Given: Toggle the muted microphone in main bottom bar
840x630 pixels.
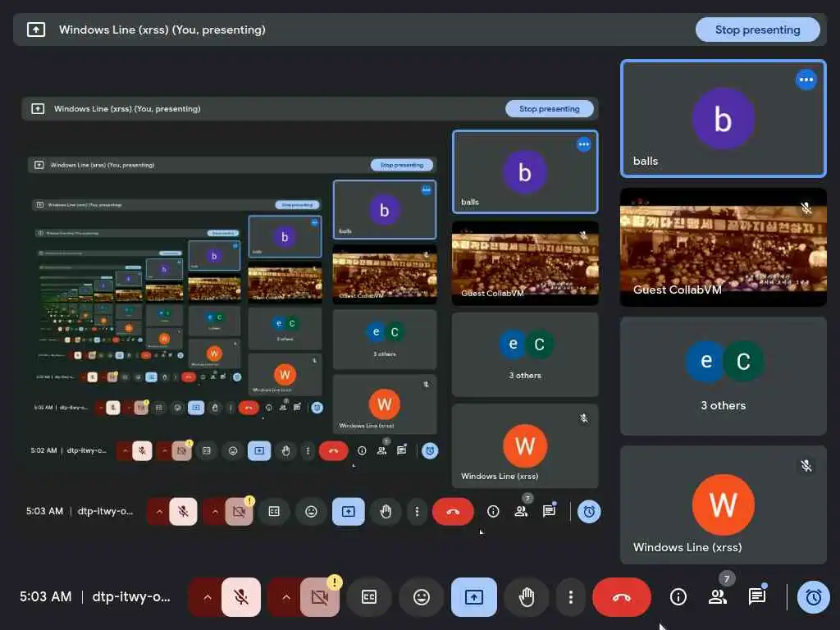Looking at the screenshot, I should tap(241, 597).
